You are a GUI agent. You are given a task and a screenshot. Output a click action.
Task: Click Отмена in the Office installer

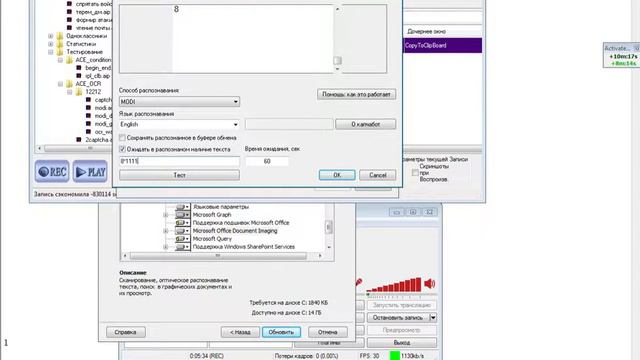point(328,332)
